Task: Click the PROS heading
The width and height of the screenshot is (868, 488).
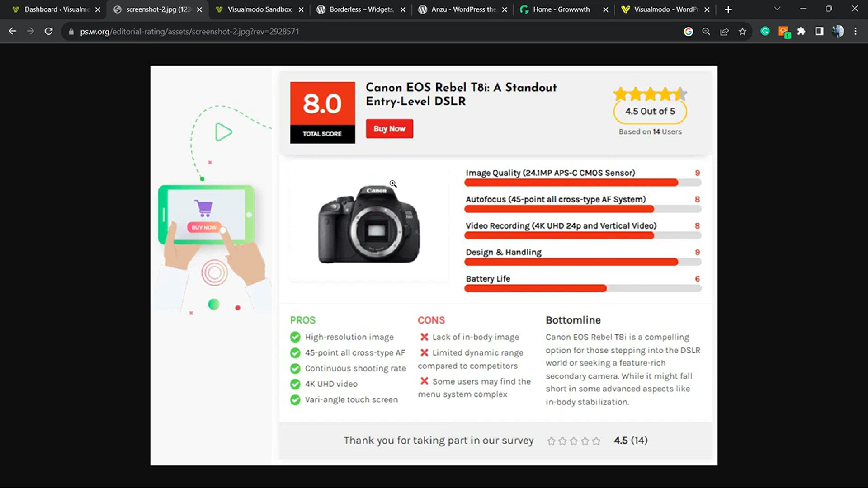Action: 303,320
